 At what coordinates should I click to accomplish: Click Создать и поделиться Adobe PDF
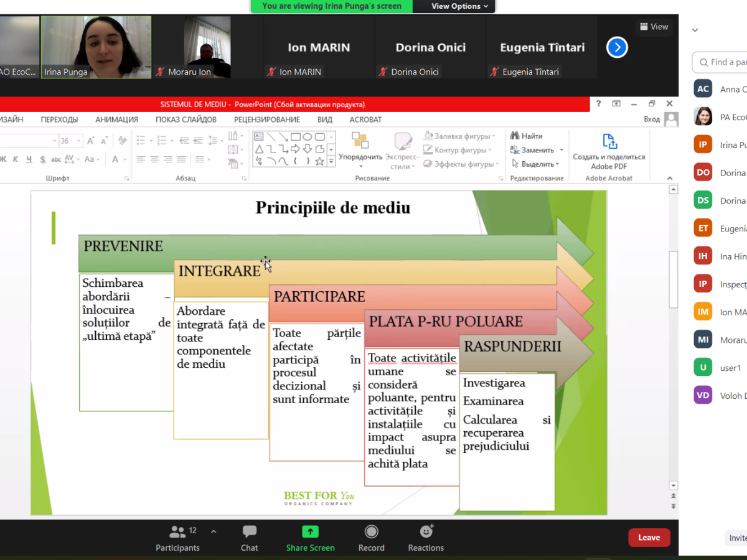click(609, 151)
